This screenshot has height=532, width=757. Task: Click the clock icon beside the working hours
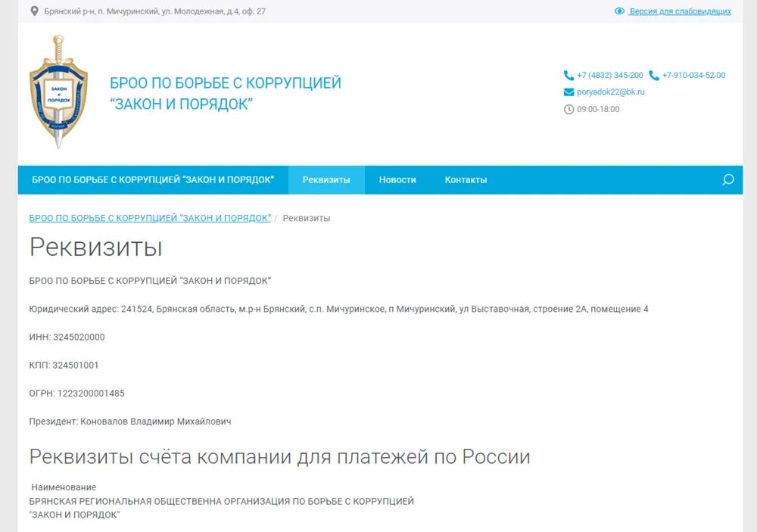pos(569,109)
